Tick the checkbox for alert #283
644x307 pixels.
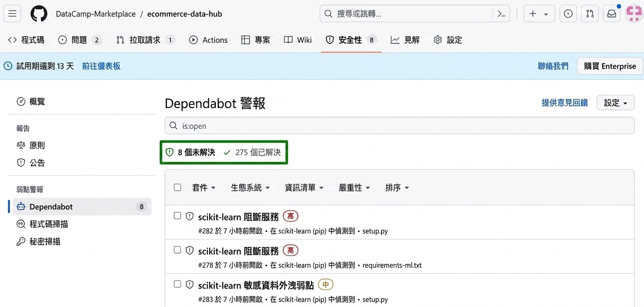pyautogui.click(x=177, y=284)
